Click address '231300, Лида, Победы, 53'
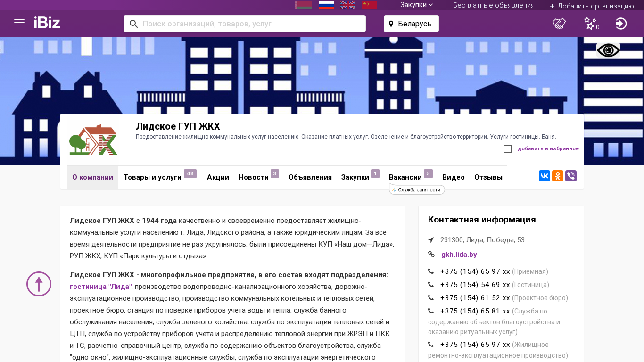Screen dimensions: 644x362 (x=482, y=240)
